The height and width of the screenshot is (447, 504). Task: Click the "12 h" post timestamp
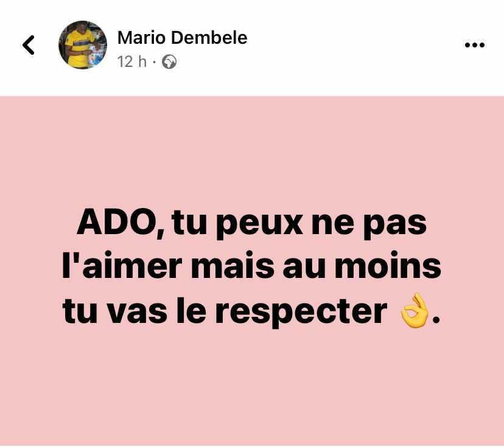point(132,61)
